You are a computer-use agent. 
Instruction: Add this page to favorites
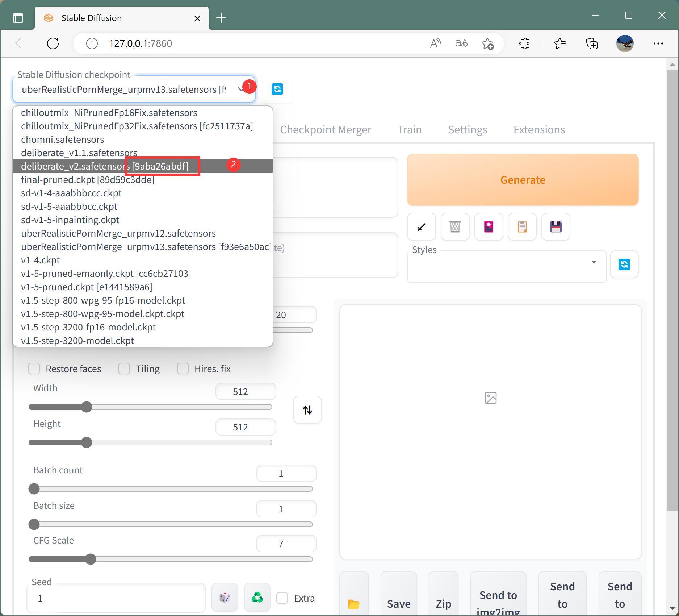488,43
